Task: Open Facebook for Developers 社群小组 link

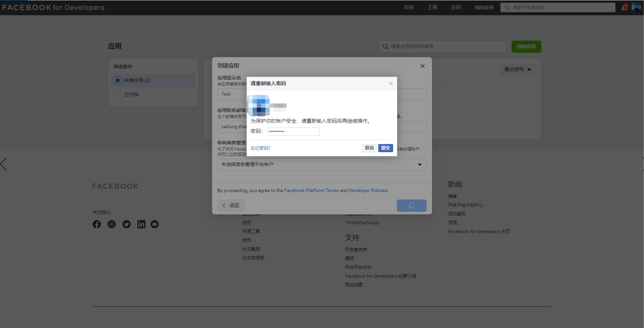Action: pyautogui.click(x=380, y=276)
